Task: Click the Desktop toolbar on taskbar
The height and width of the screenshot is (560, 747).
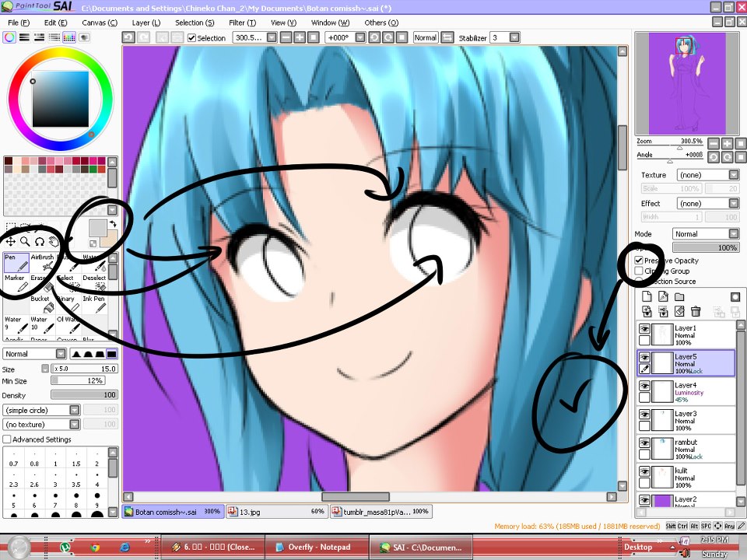Action: (638, 547)
